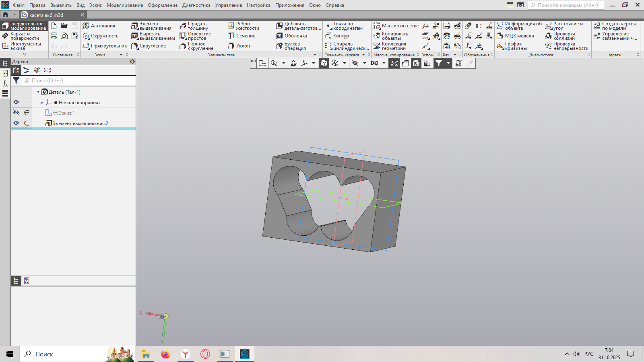Expand the Начало координат tree node
This screenshot has width=644, height=362.
pos(42,103)
